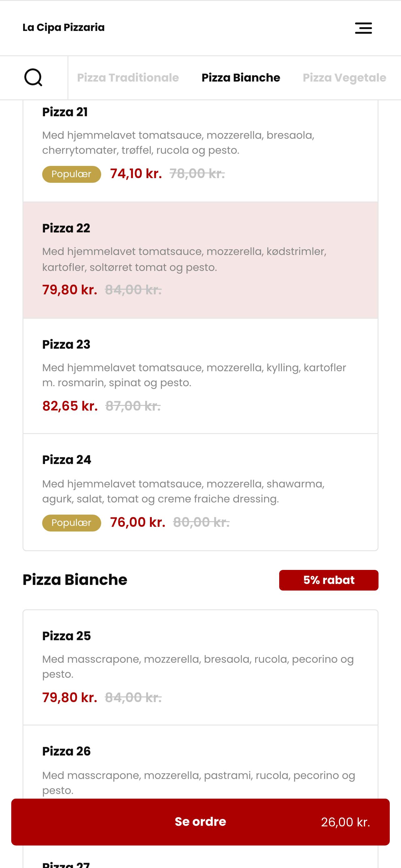Click the 26,00 kr. order total
The width and height of the screenshot is (401, 868).
(x=345, y=822)
